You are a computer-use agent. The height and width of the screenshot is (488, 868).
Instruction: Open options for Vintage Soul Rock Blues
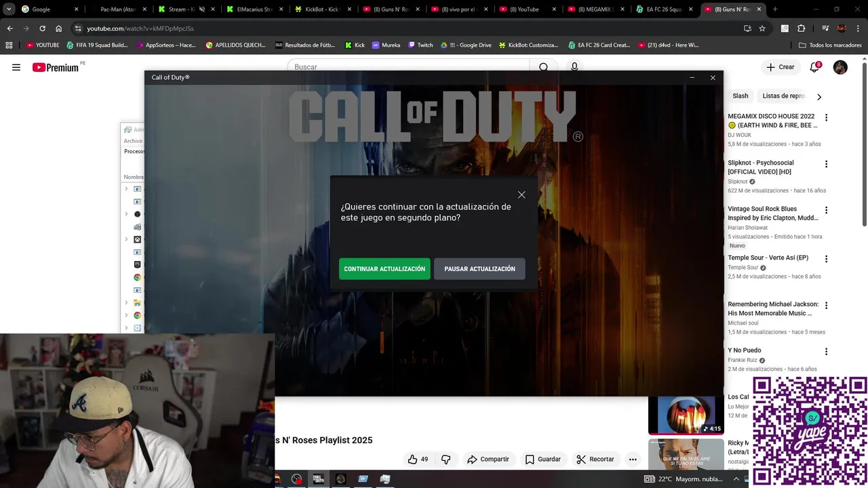(x=826, y=210)
